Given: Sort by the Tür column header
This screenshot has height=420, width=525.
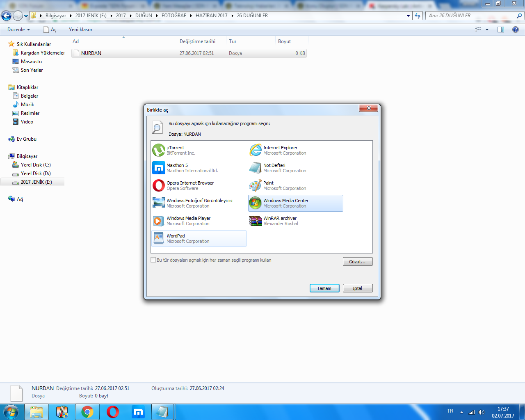Looking at the screenshot, I should click(x=251, y=41).
